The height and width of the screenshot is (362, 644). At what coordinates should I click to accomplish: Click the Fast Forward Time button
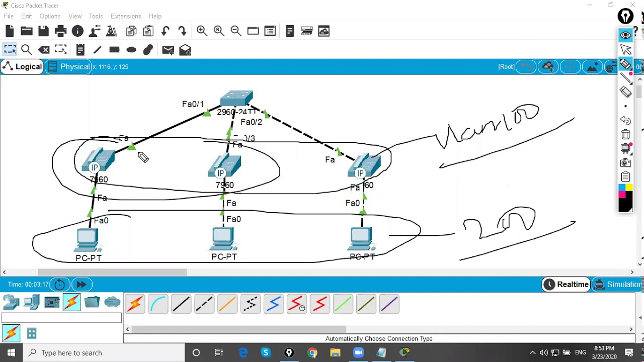point(82,285)
